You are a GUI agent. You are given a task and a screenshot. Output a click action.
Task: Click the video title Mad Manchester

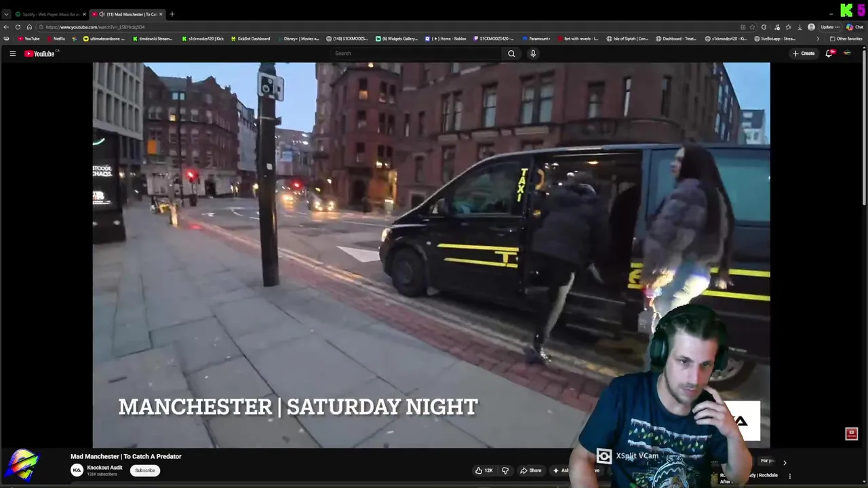(126, 457)
